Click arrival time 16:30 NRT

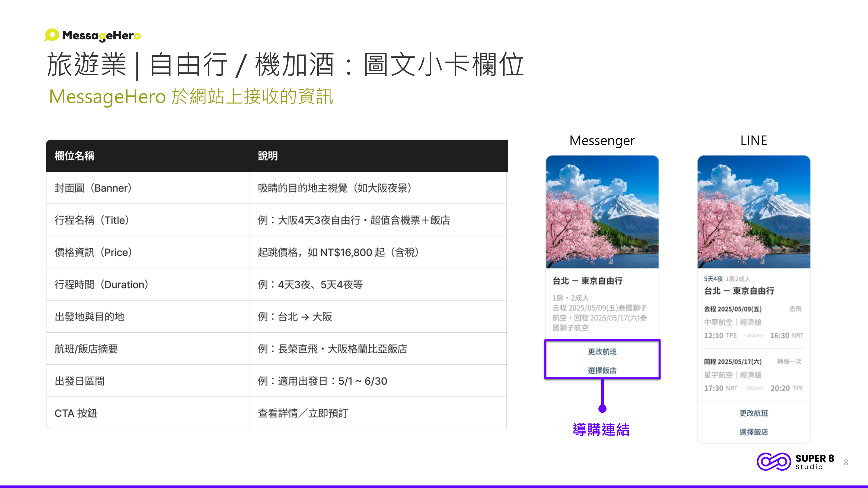[787, 335]
